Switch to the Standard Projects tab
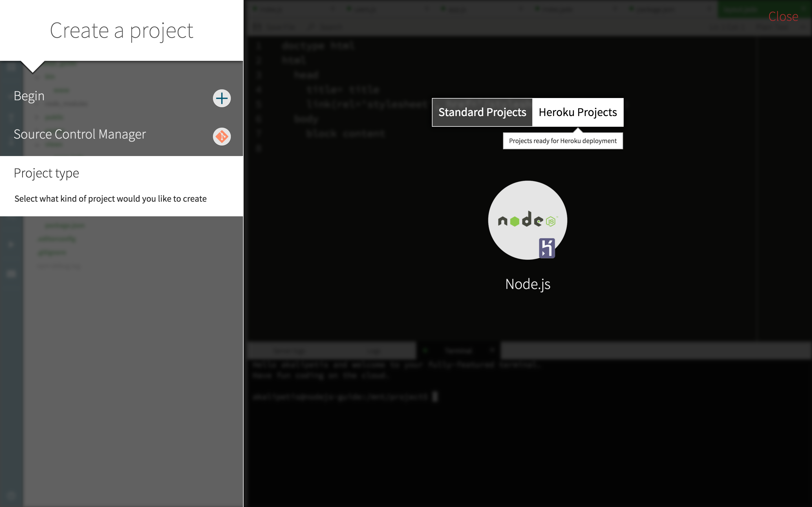This screenshot has width=812, height=507. point(482,112)
